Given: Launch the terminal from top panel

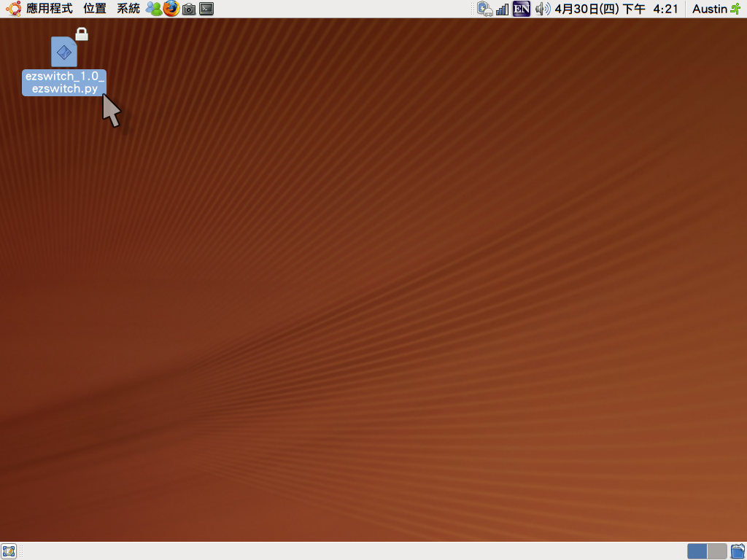Looking at the screenshot, I should pos(206,9).
